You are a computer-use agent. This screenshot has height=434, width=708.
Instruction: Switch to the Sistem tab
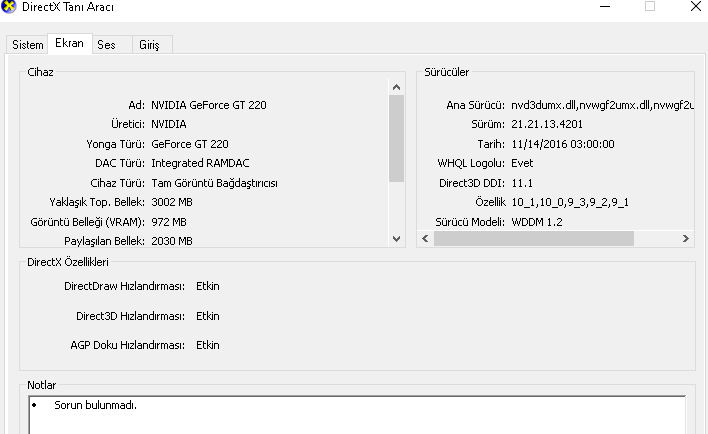click(28, 45)
